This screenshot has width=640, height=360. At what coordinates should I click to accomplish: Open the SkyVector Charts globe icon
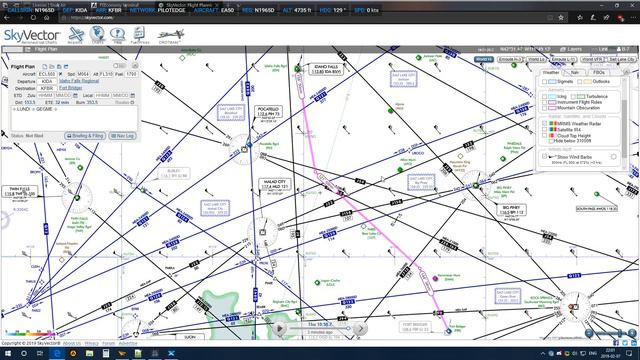(97, 35)
